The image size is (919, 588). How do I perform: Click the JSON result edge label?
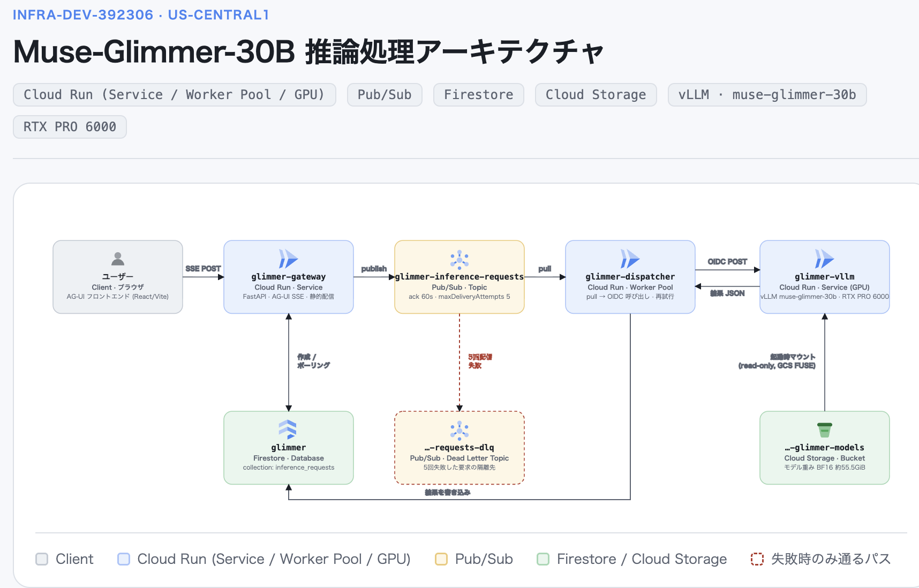pyautogui.click(x=727, y=293)
